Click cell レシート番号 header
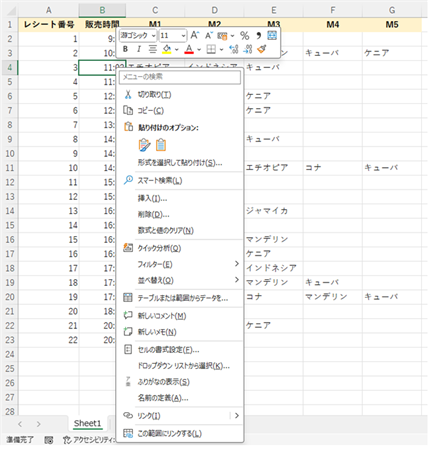 (49, 25)
